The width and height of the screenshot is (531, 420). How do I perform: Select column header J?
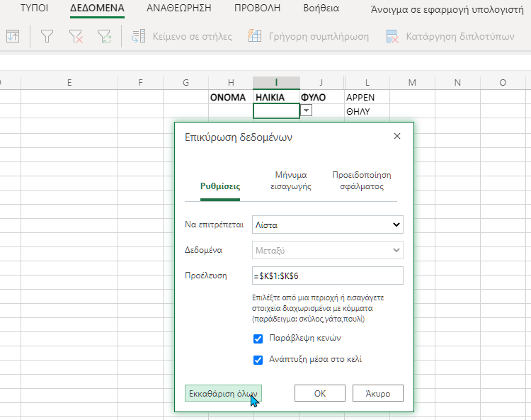(x=321, y=83)
